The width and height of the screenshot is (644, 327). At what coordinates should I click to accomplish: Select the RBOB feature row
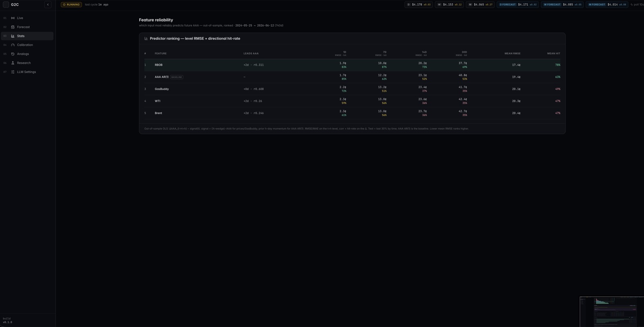pos(352,65)
